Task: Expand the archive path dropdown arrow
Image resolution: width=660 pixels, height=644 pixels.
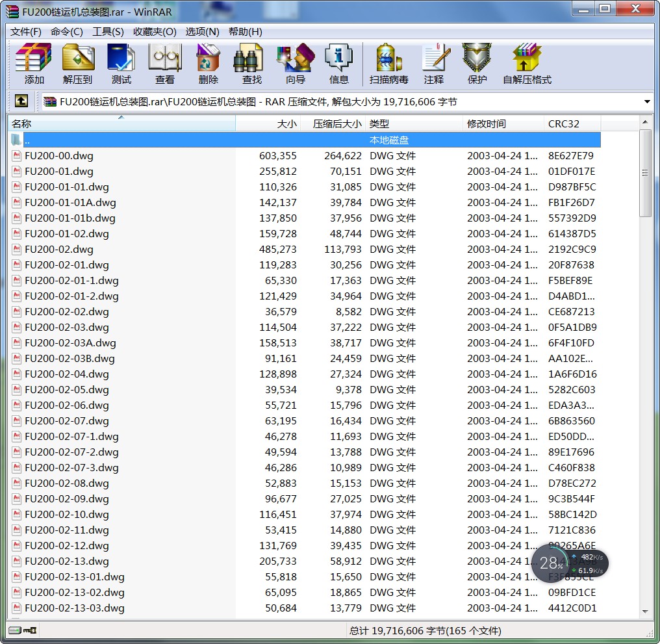Action: click(x=647, y=102)
